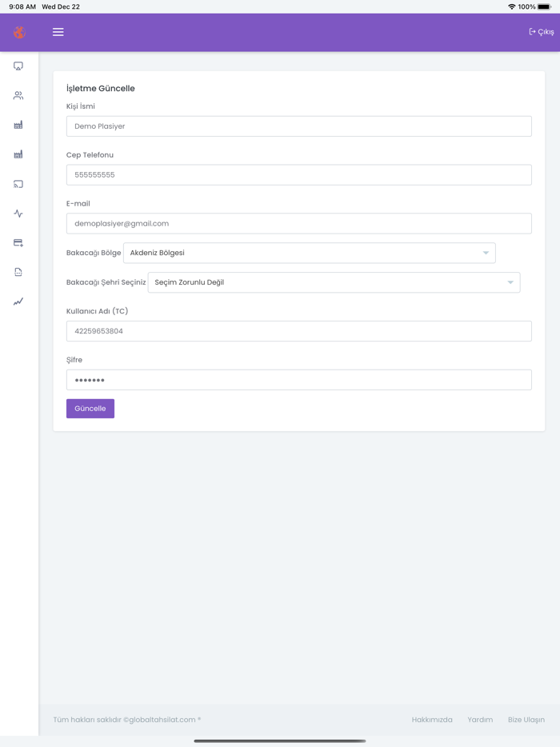Image resolution: width=560 pixels, height=747 pixels.
Task: Click the globe logo in the header
Action: point(19,32)
